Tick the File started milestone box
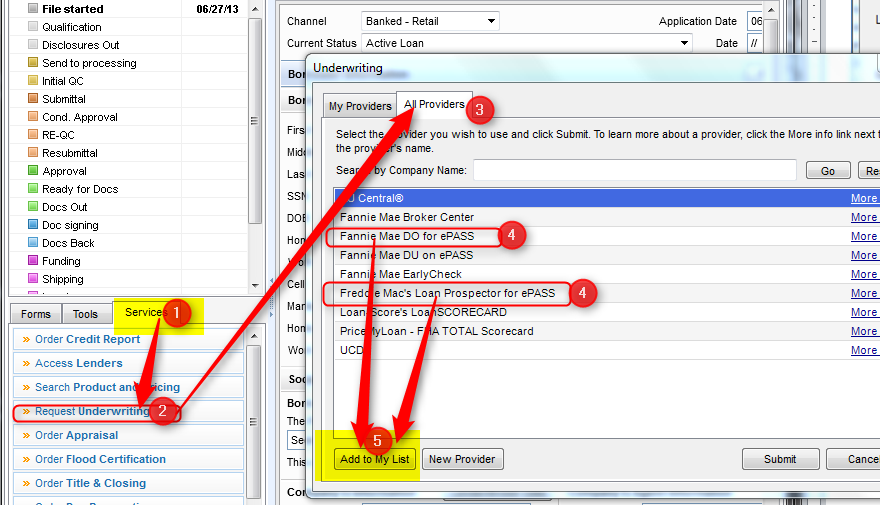 [x=33, y=9]
